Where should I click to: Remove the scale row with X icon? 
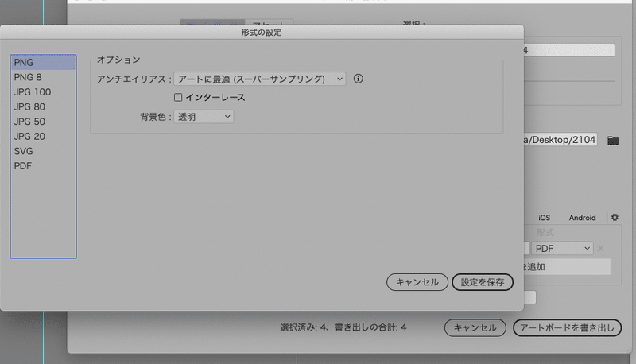pos(601,248)
